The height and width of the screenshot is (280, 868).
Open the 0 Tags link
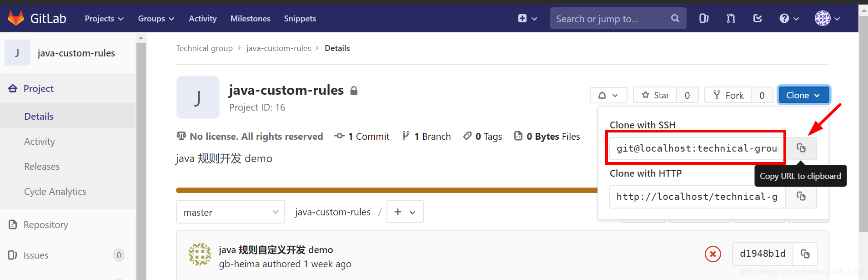tap(482, 136)
